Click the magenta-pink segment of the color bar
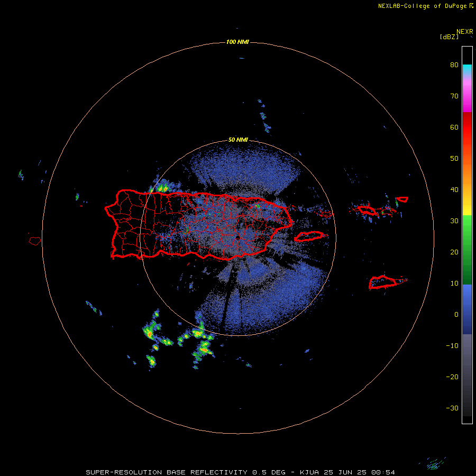 click(x=467, y=94)
